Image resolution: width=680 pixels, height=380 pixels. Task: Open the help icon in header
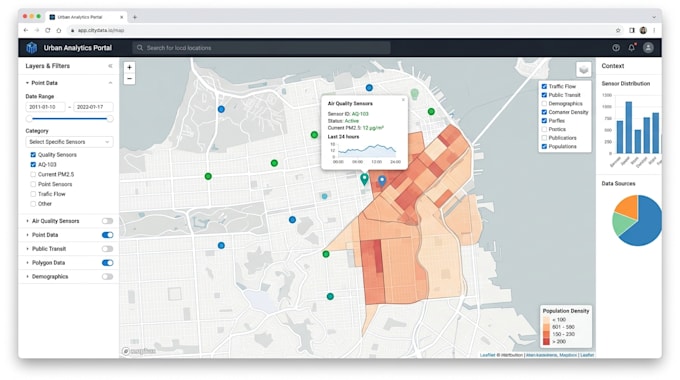tap(616, 48)
